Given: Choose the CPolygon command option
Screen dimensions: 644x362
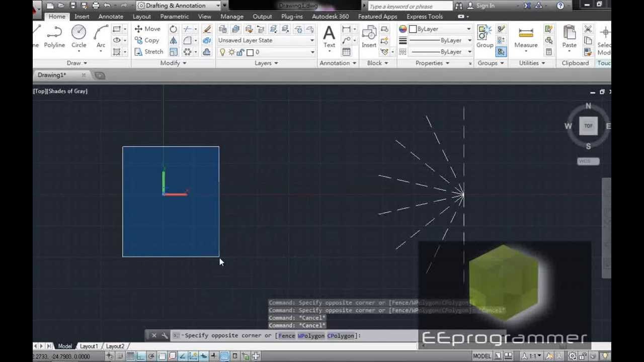Looking at the screenshot, I should pos(341,336).
